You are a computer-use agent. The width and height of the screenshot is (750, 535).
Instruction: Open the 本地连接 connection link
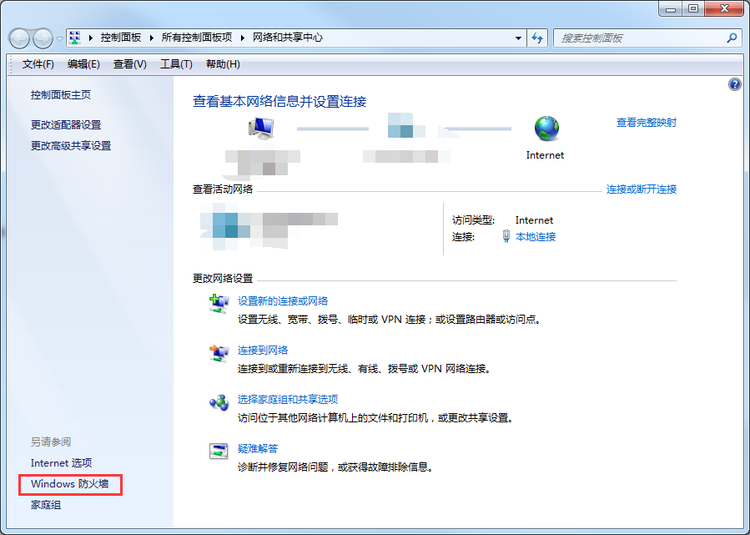[x=536, y=237]
